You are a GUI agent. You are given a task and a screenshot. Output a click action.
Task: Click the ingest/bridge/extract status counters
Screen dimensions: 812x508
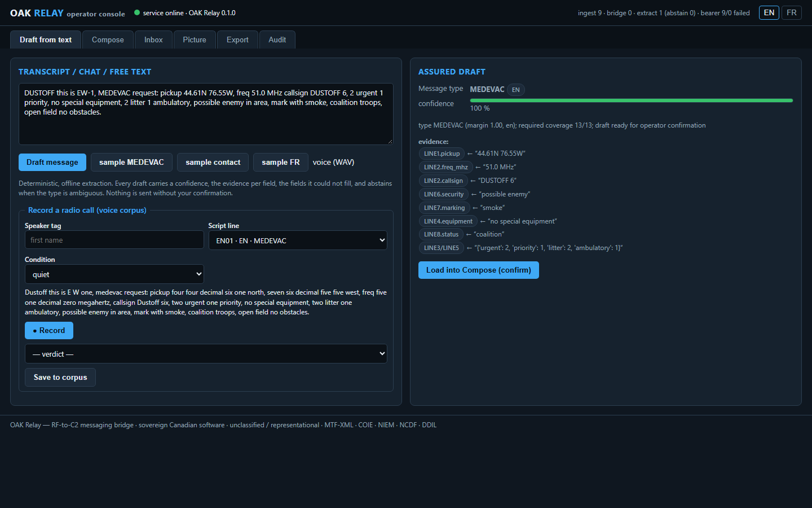coord(664,13)
